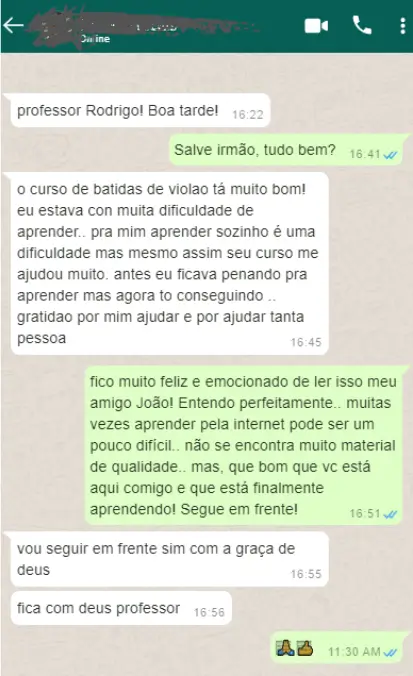Select the 'professor Rodrigo! Boa tarde!' message

[141, 110]
